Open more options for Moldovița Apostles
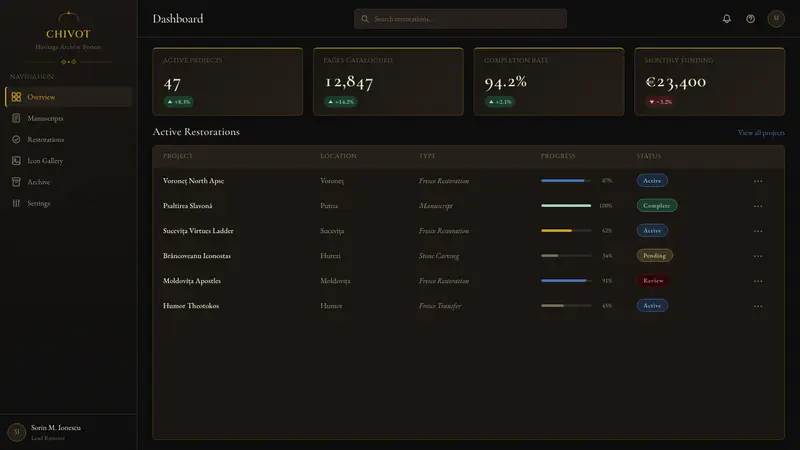Screen dimensions: 800x450 pos(758,281)
